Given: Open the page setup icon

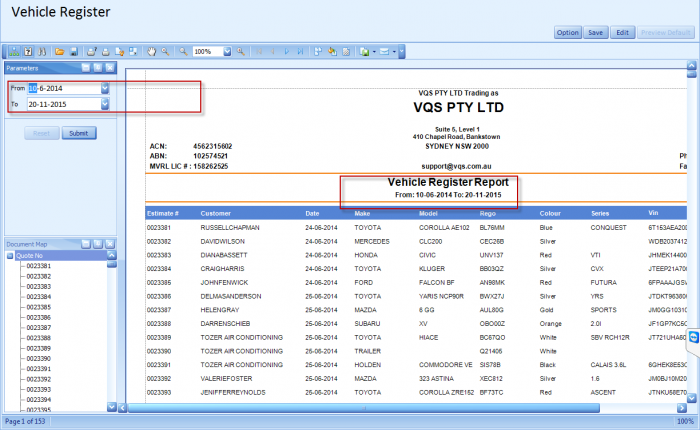Looking at the screenshot, I should pos(119,52).
